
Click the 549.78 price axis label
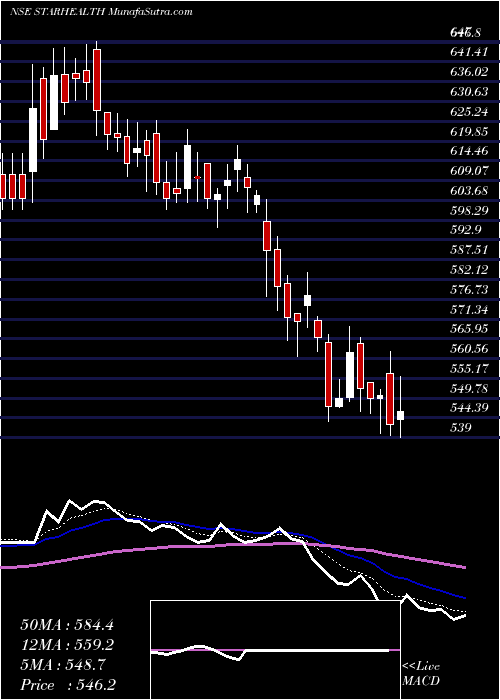click(x=469, y=388)
